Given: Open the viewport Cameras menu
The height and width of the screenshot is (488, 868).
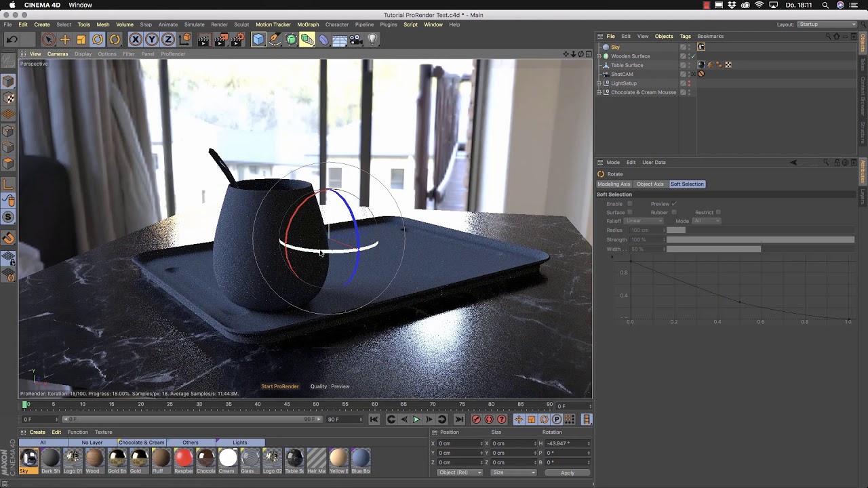Looking at the screenshot, I should pos(58,54).
